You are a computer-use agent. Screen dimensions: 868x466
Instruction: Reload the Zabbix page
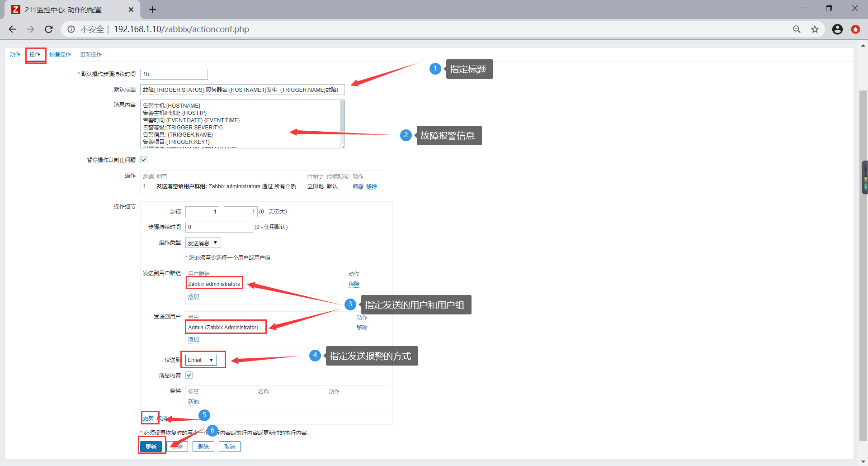coord(49,29)
